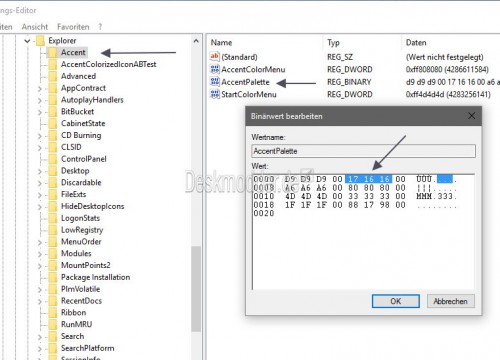Click the REG_BINARY type cell
Viewport: 500px width, 360px height.
click(x=349, y=82)
